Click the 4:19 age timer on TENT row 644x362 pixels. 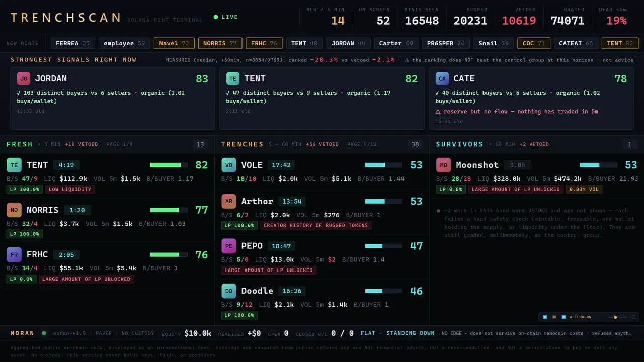click(66, 165)
